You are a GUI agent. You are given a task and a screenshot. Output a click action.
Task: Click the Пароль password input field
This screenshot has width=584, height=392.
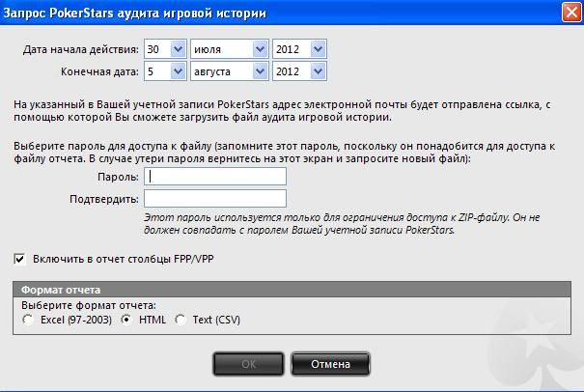pyautogui.click(x=215, y=177)
